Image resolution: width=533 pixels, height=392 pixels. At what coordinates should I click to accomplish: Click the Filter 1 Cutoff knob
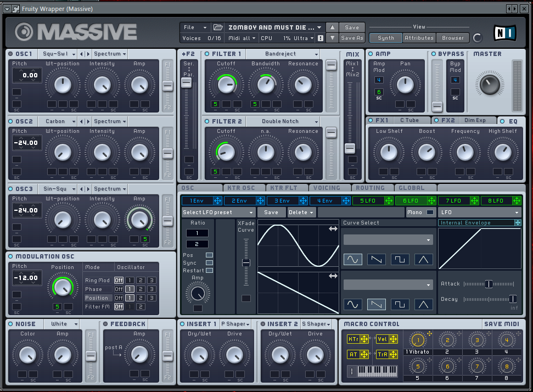226,85
